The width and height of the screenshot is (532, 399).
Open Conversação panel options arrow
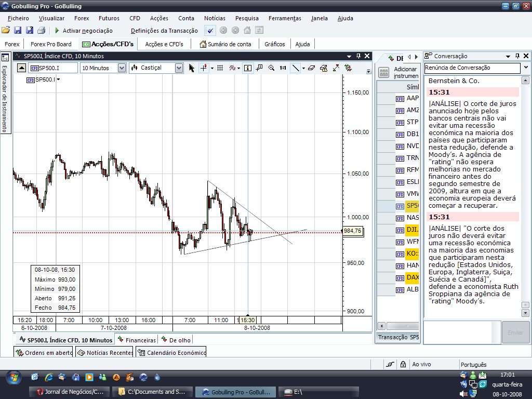(508, 56)
